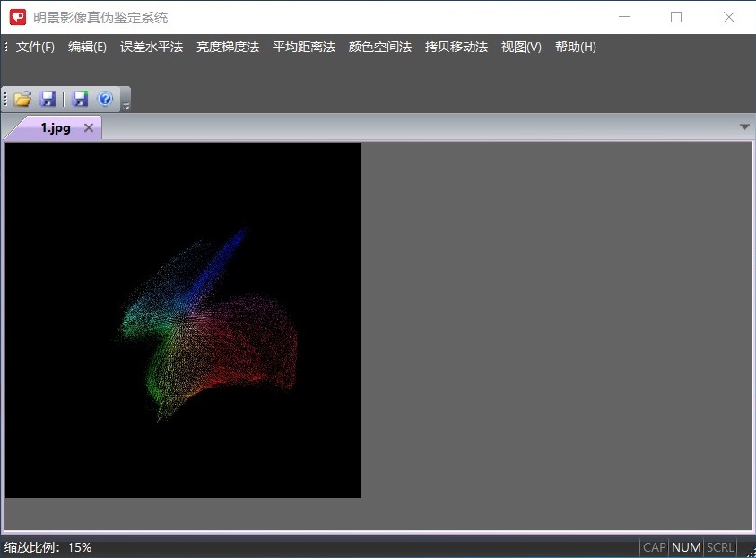Select the 亮度梯度法 menu

pyautogui.click(x=228, y=47)
